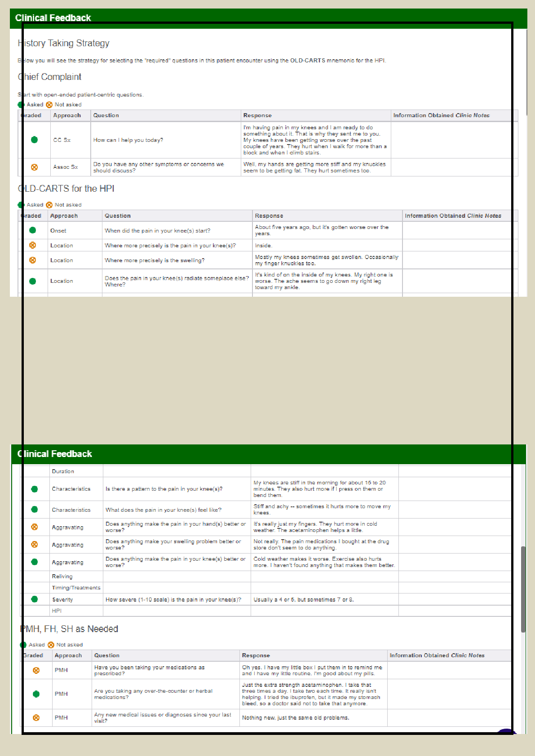Click the Response column header in Chief Complaint table
This screenshot has width=535, height=756.
[x=257, y=115]
